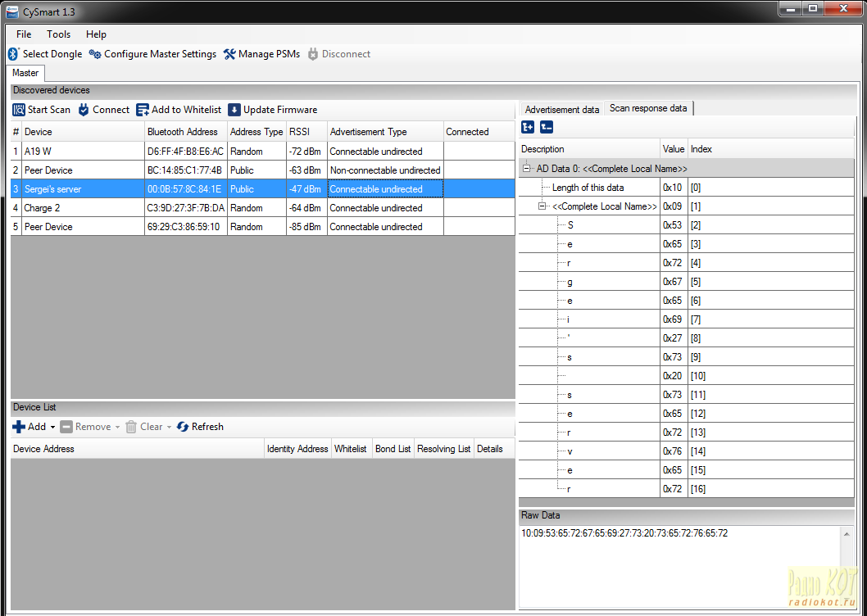Open the Add dropdown arrow

click(52, 427)
